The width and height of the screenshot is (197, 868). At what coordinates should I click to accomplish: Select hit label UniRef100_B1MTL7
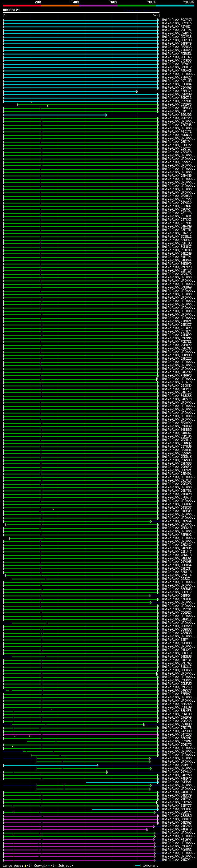[177, 271]
